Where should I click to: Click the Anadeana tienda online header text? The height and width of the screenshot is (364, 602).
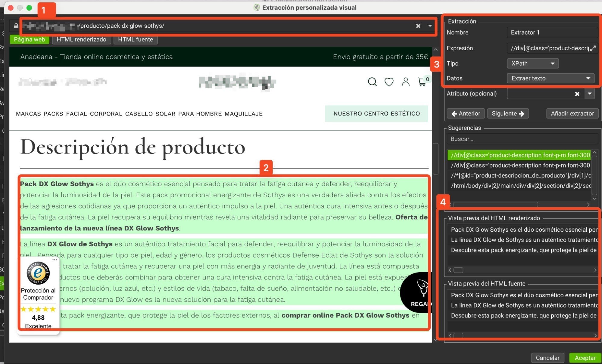[96, 57]
